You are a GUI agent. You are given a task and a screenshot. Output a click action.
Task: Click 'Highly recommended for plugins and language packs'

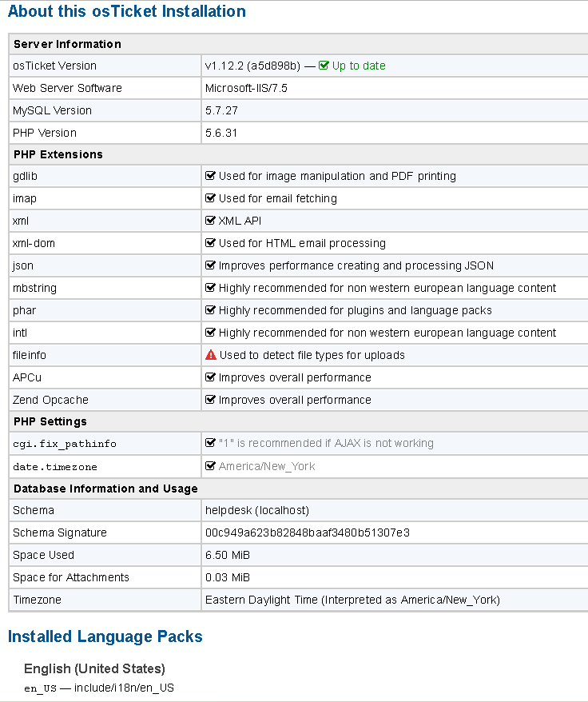click(x=356, y=310)
